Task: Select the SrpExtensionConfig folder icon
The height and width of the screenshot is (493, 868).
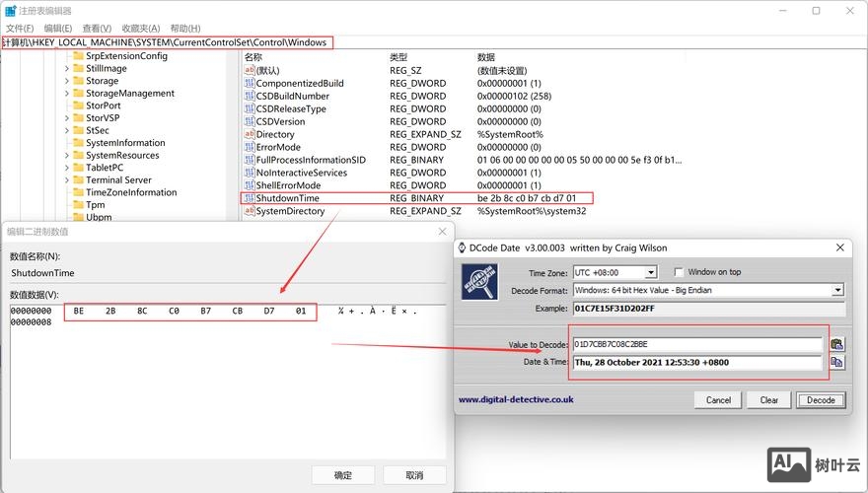Action: [x=78, y=56]
